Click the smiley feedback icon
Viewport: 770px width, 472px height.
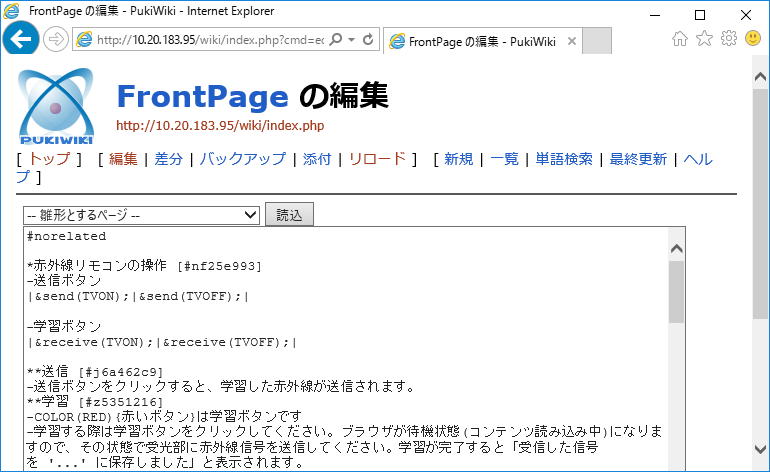click(x=753, y=39)
